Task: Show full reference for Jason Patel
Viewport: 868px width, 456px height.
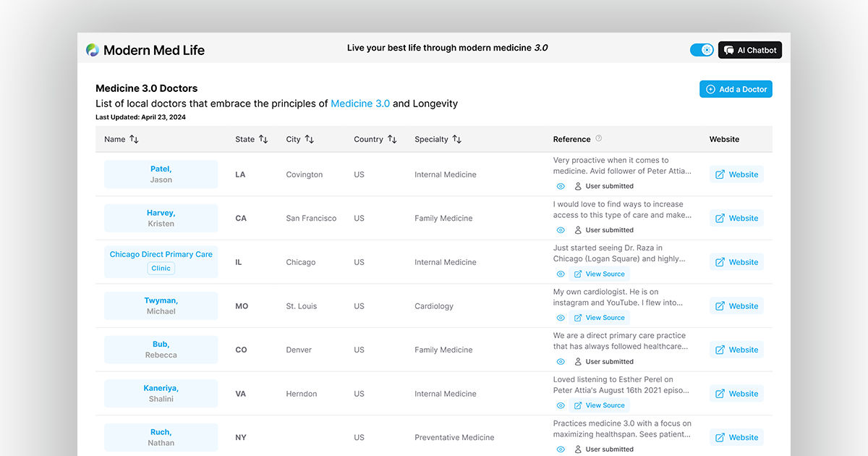Action: (x=561, y=186)
